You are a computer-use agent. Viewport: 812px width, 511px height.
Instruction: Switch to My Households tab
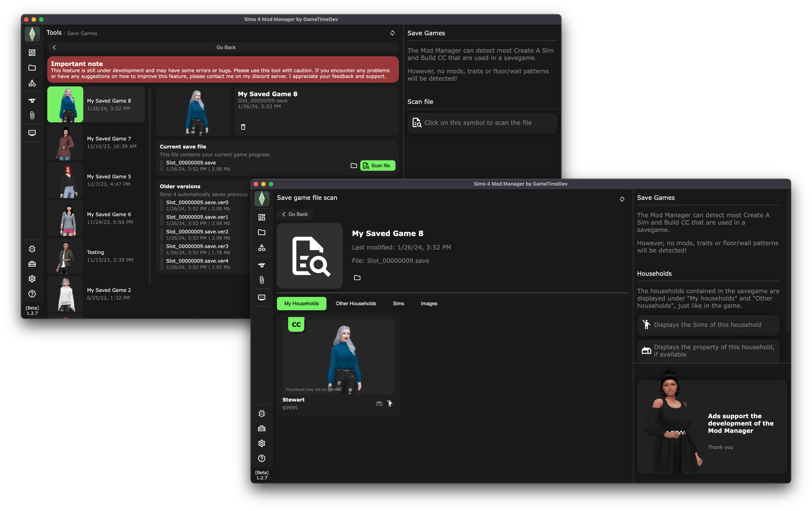point(302,303)
